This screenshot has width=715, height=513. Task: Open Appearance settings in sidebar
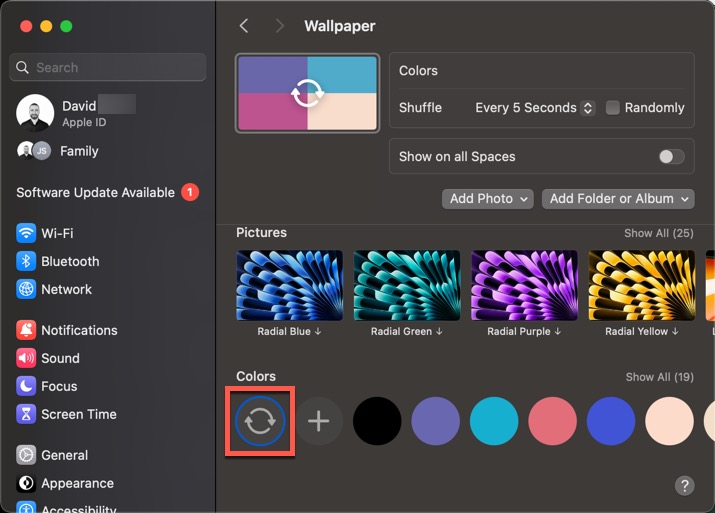[65, 483]
